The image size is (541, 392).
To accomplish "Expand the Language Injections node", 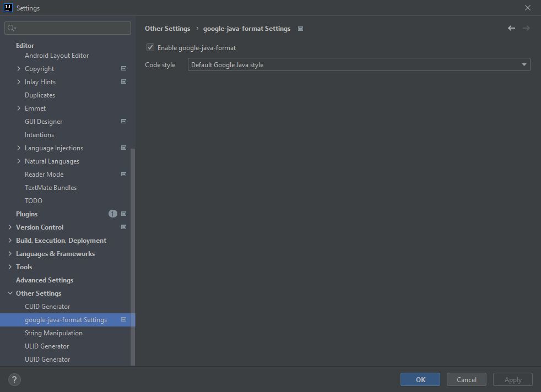I will pyautogui.click(x=19, y=148).
